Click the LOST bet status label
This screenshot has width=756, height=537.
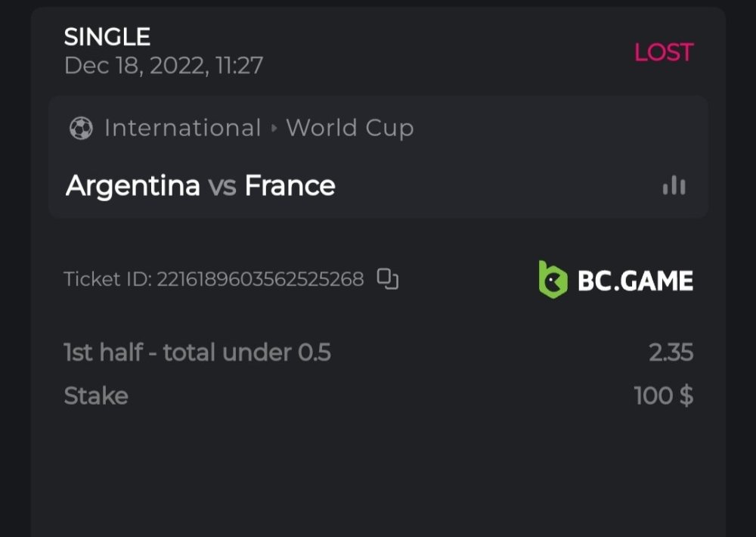coord(663,52)
